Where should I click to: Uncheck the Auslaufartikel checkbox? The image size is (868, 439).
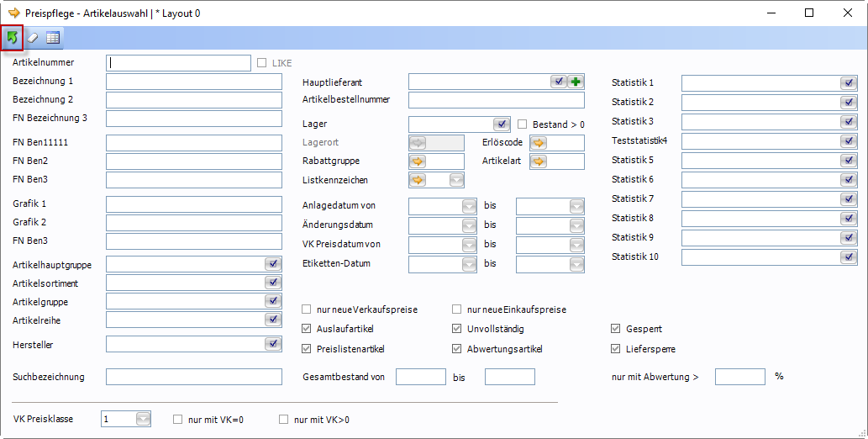click(x=307, y=329)
